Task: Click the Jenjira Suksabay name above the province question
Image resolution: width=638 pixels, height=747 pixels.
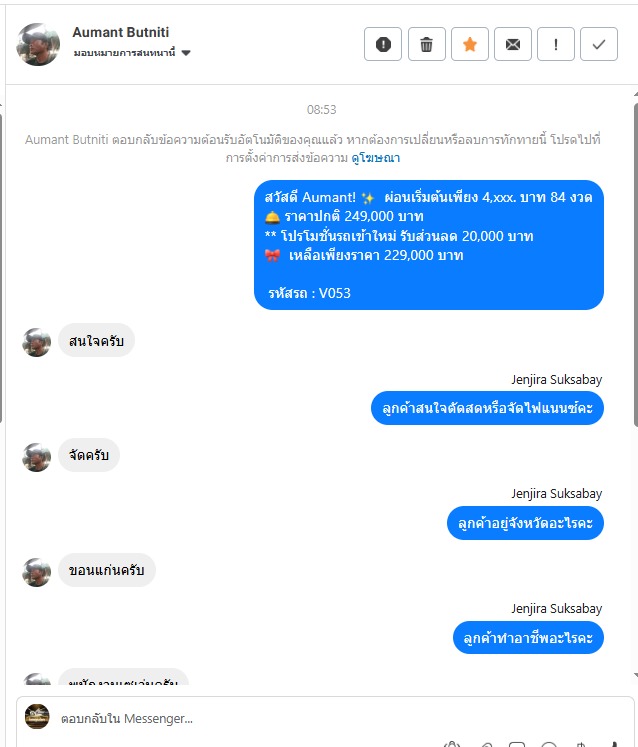Action: click(x=557, y=494)
